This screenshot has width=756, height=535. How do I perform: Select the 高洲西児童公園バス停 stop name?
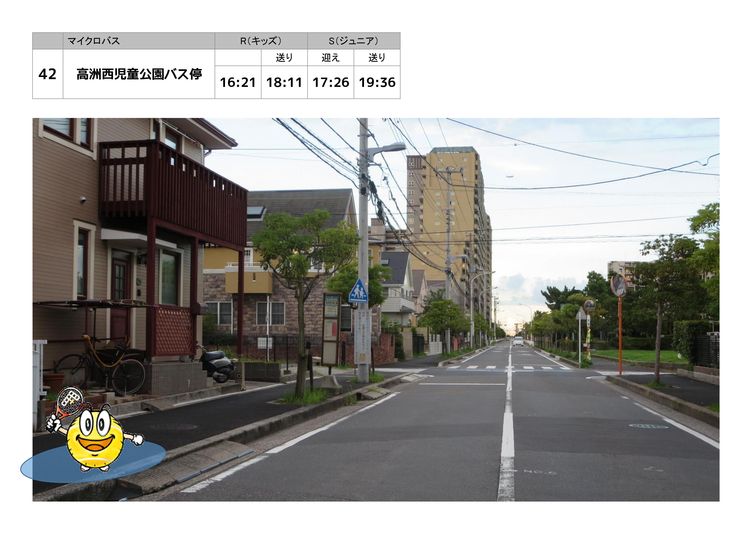tap(139, 74)
